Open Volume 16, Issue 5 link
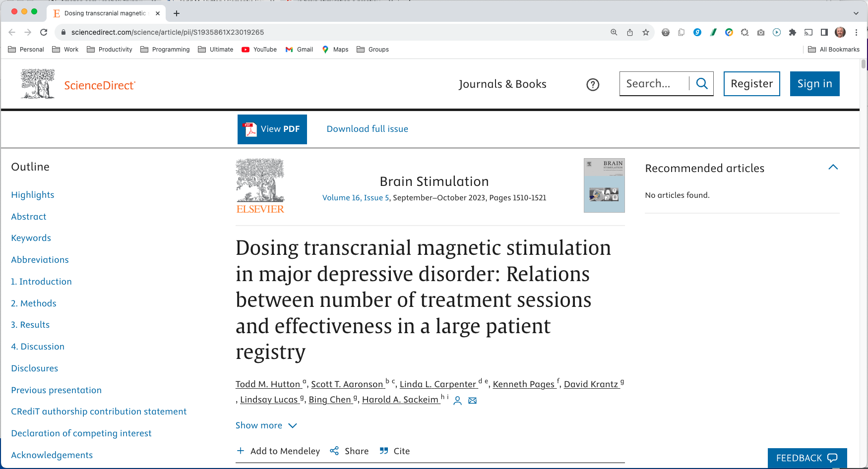This screenshot has width=868, height=469. tap(355, 197)
